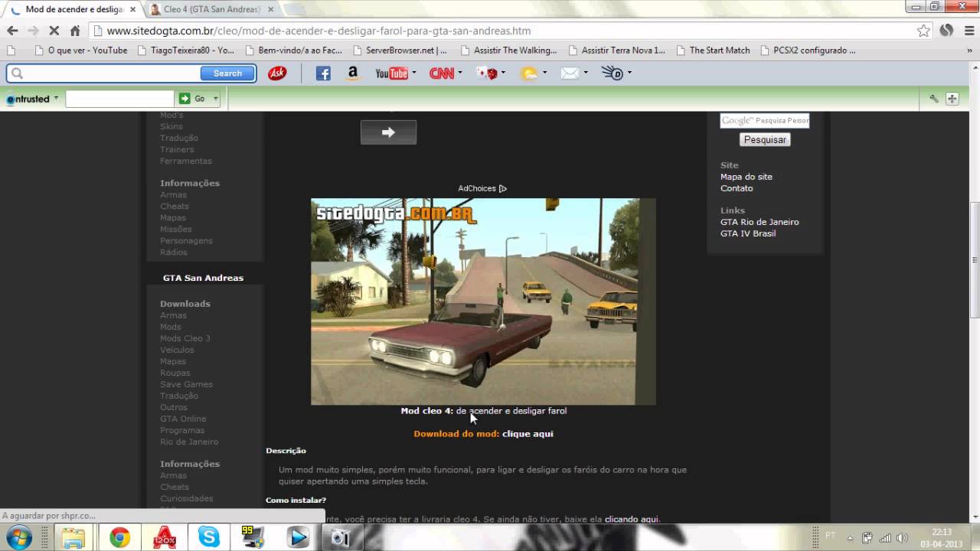Expand the YouTube toolbar dropdown
The height and width of the screenshot is (551, 980).
(414, 73)
